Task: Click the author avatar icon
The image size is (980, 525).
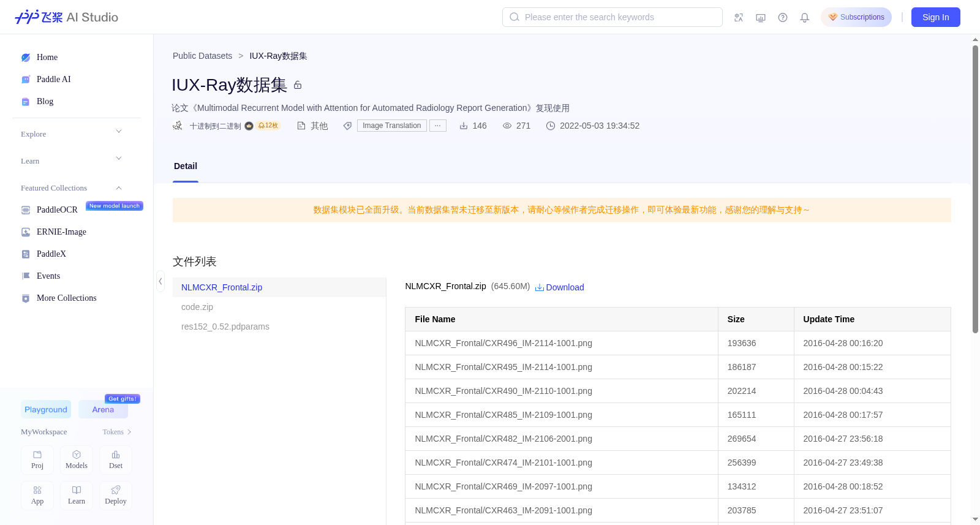Action: pyautogui.click(x=178, y=126)
